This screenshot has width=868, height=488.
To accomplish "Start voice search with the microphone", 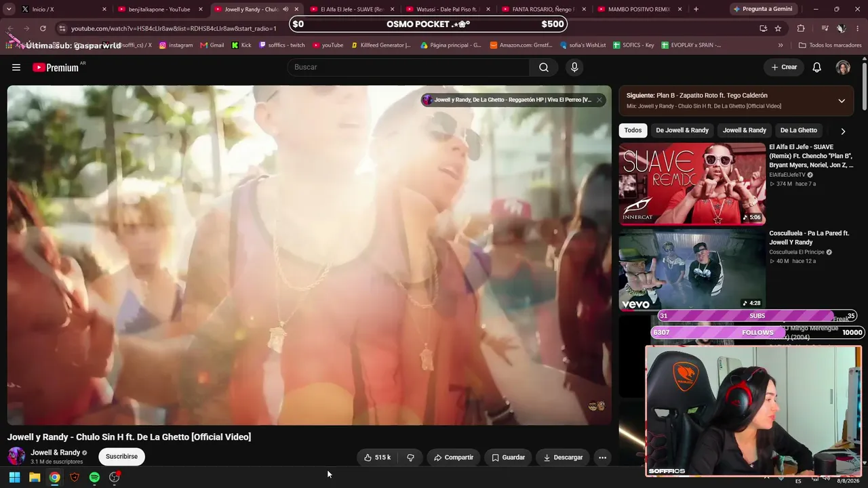I will click(574, 67).
